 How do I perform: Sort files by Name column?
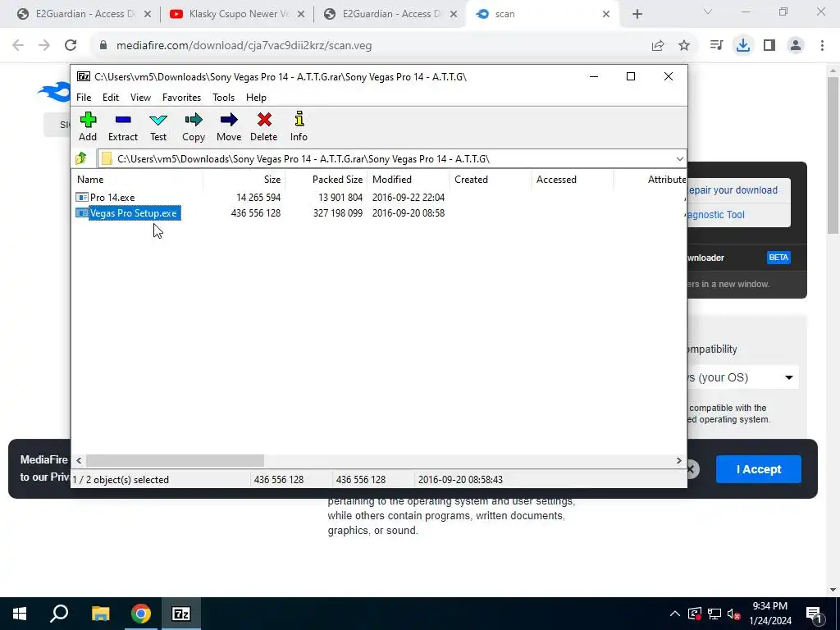(138, 180)
